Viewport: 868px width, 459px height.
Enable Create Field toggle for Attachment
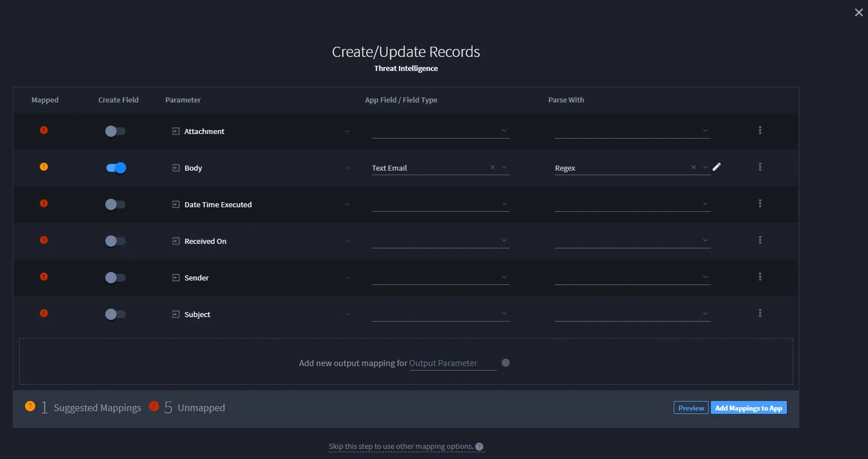115,131
